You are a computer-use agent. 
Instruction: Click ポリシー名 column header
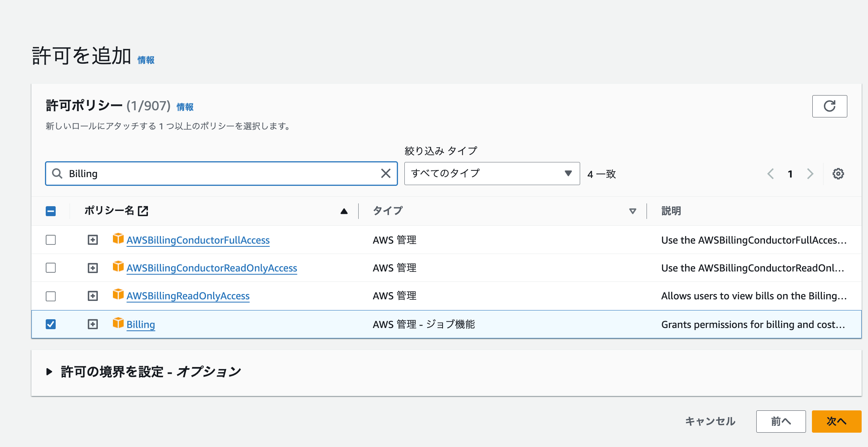point(109,211)
